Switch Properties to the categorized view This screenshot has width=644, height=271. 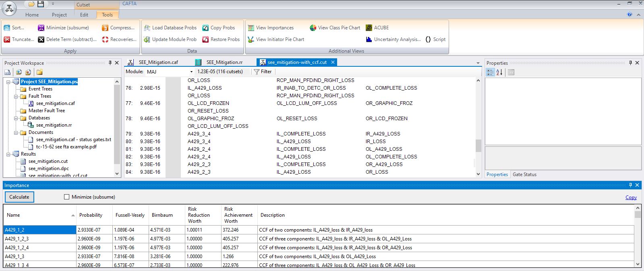click(490, 72)
